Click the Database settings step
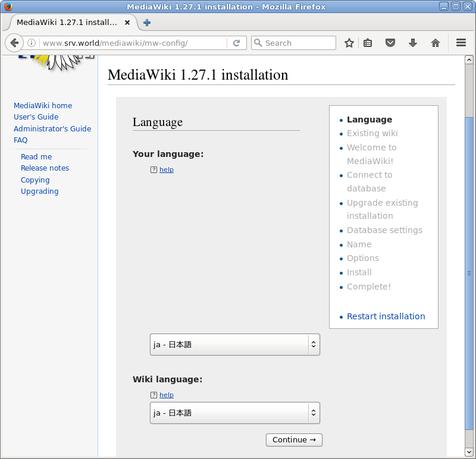Viewport: 476px width, 459px height. coord(384,230)
